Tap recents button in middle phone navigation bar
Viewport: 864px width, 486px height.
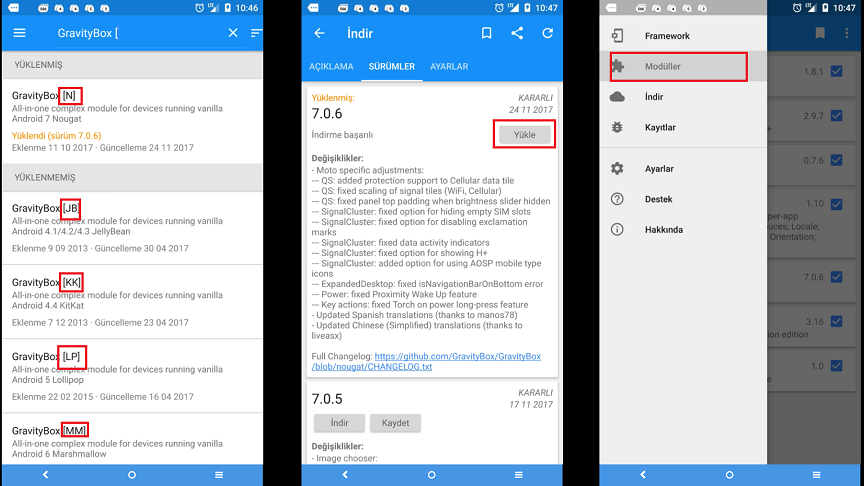pyautogui.click(x=519, y=474)
